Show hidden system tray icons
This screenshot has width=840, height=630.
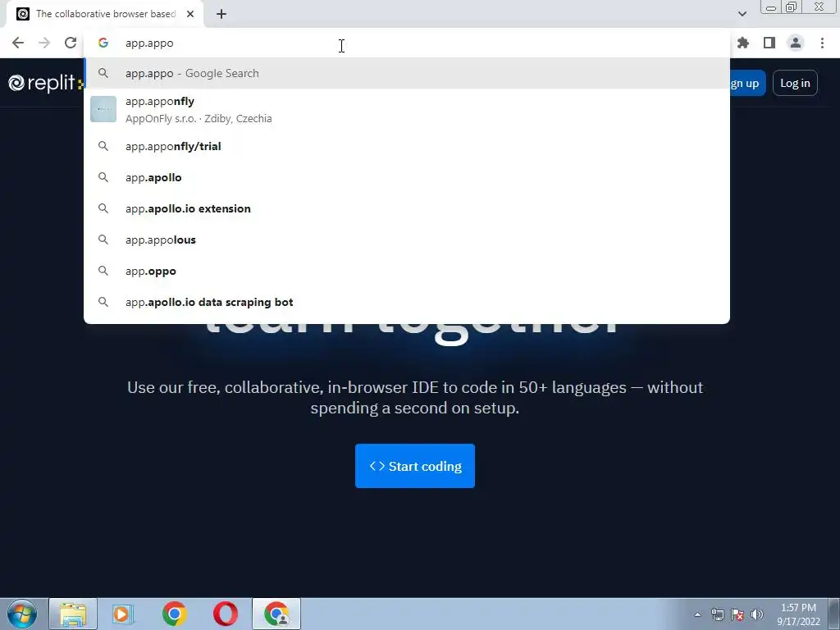pos(697,614)
